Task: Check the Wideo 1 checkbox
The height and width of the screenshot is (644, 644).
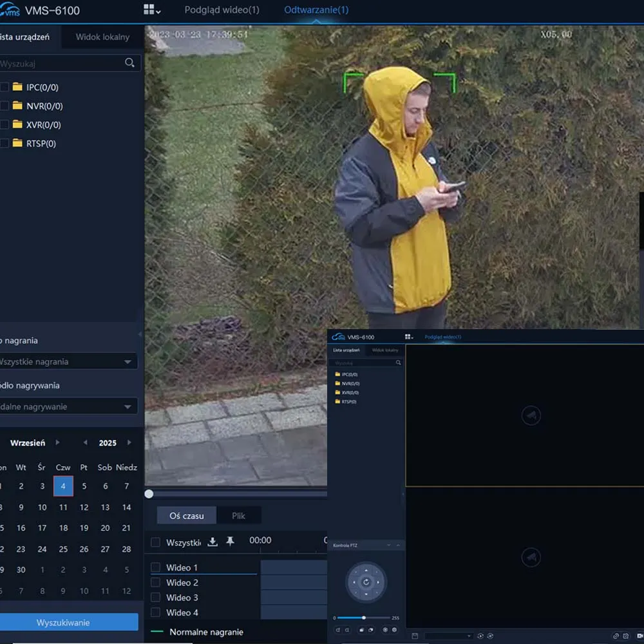Action: 155,567
